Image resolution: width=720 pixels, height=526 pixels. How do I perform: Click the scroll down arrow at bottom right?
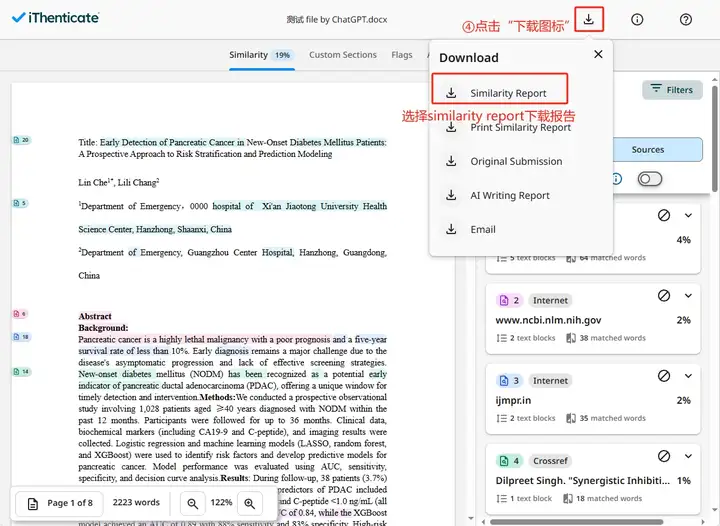(x=714, y=510)
